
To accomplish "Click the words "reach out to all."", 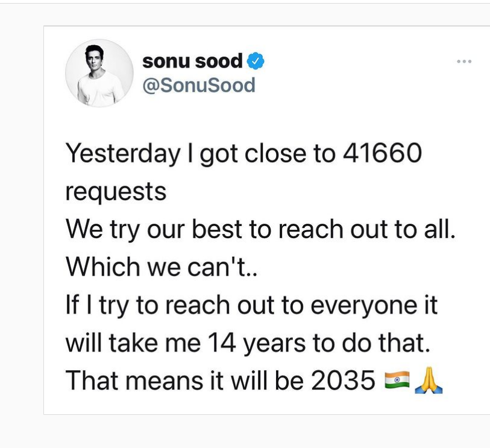I will pos(366,229).
